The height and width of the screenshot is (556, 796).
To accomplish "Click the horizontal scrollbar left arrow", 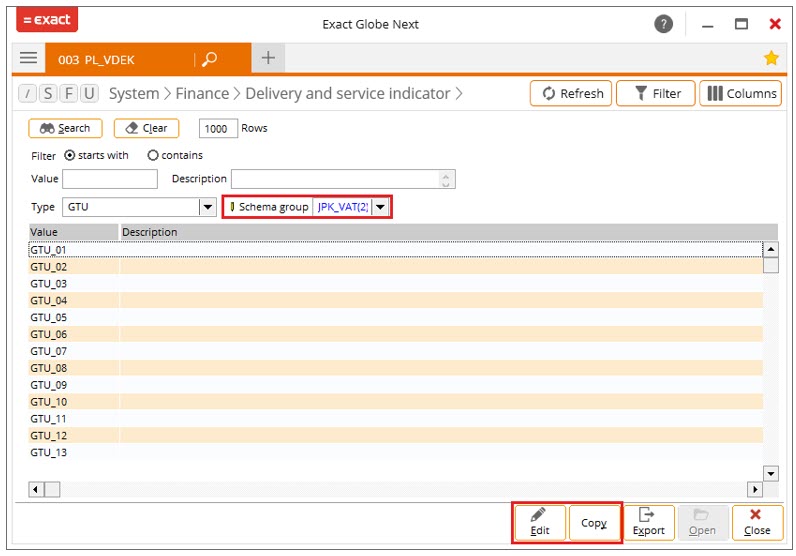I will tap(36, 489).
